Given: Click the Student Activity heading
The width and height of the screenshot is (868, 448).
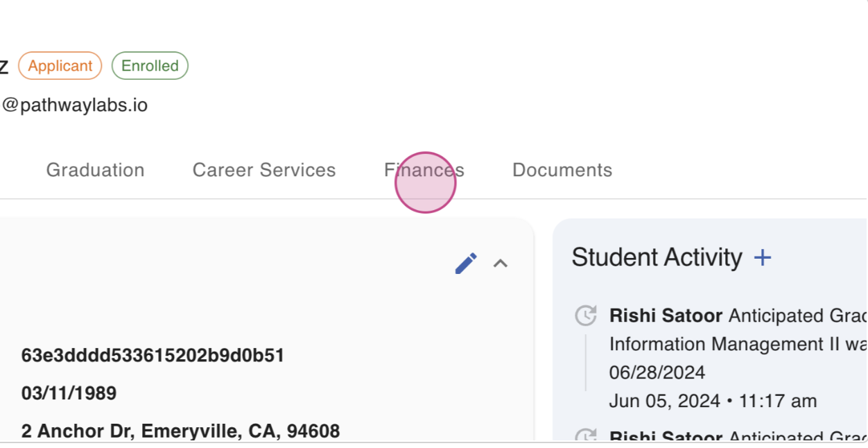Looking at the screenshot, I should click(657, 257).
